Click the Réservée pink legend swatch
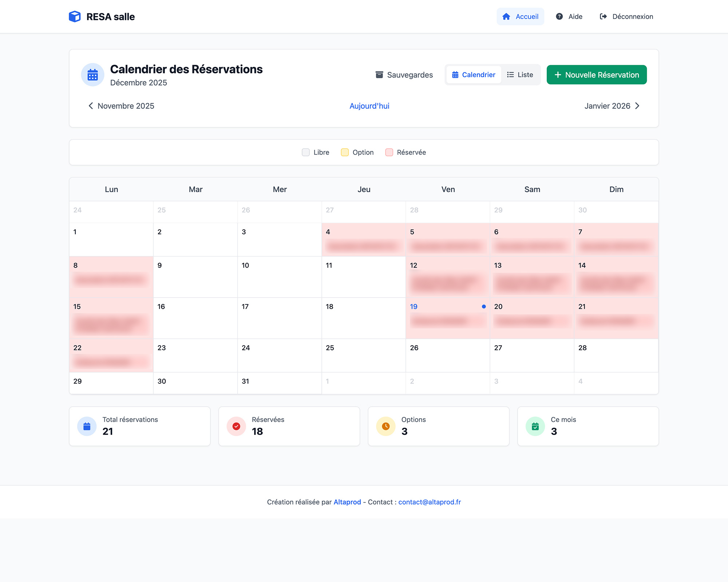Viewport: 728px width, 582px height. [x=389, y=152]
